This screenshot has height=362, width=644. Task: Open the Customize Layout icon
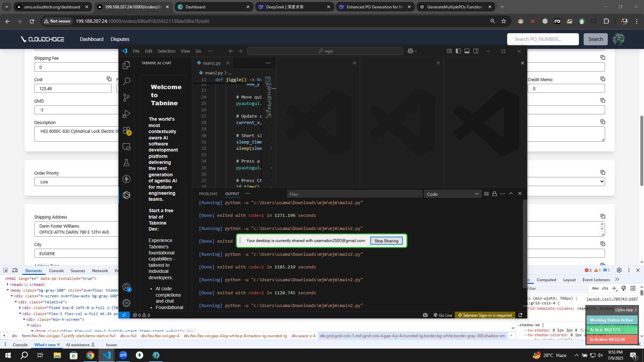click(449, 51)
